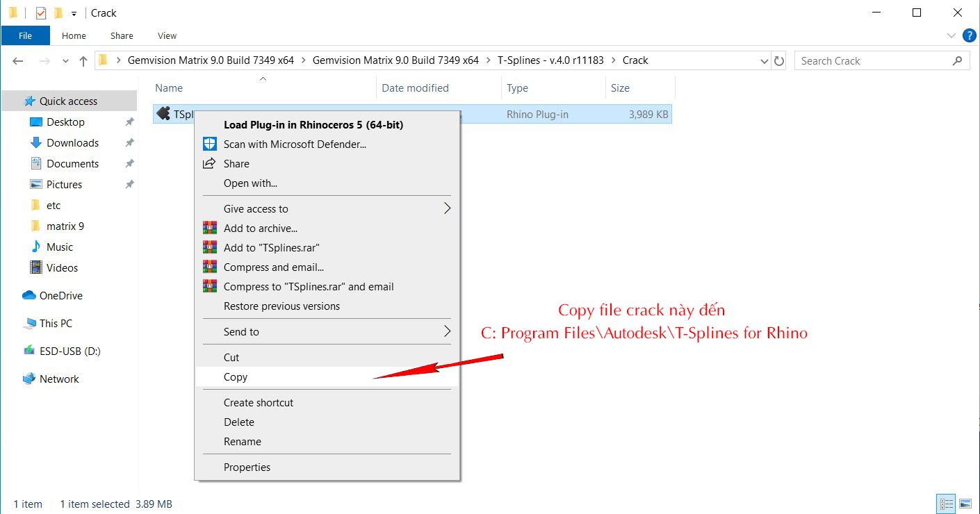
Task: Open the Downloads folder in Quick access
Action: click(x=72, y=143)
